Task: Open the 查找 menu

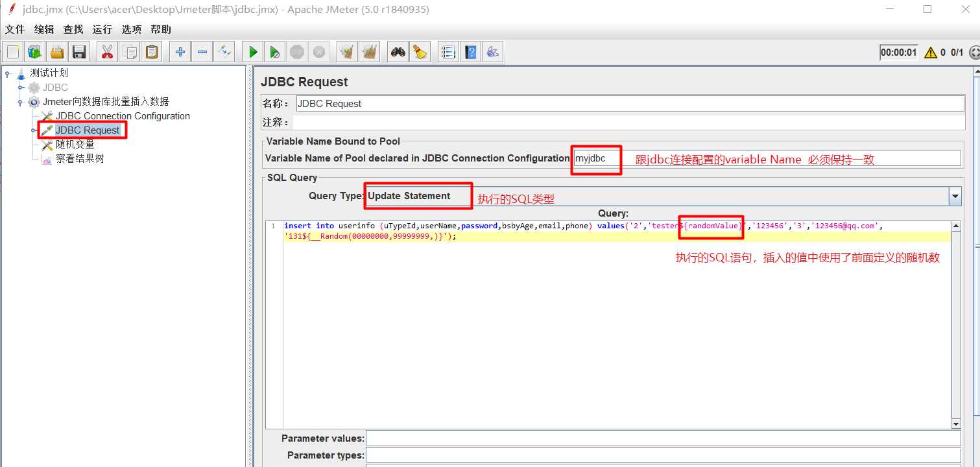Action: point(73,29)
